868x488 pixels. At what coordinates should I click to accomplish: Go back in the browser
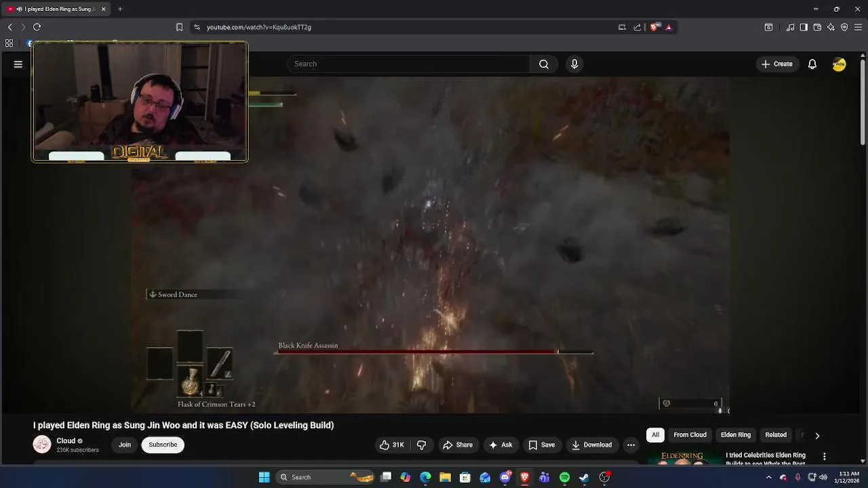pyautogui.click(x=9, y=27)
